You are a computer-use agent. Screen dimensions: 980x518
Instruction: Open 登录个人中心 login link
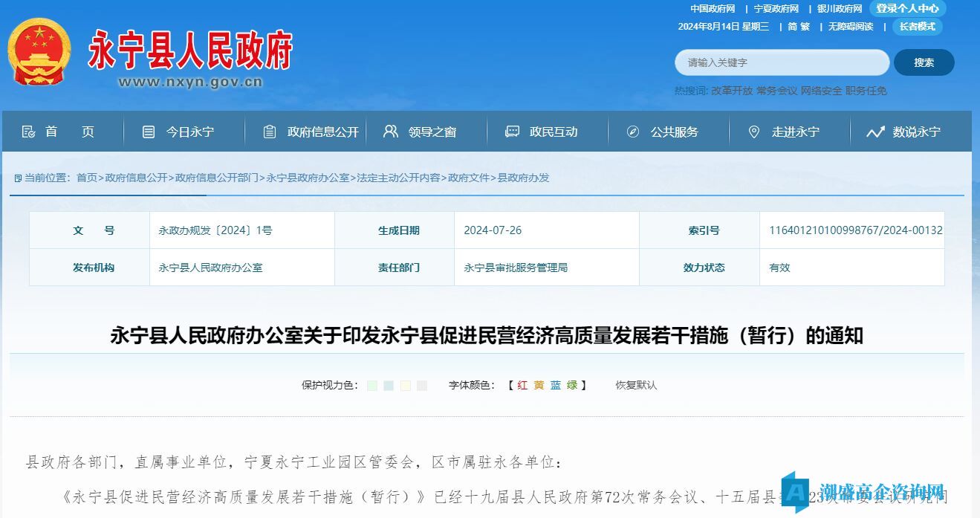point(907,9)
